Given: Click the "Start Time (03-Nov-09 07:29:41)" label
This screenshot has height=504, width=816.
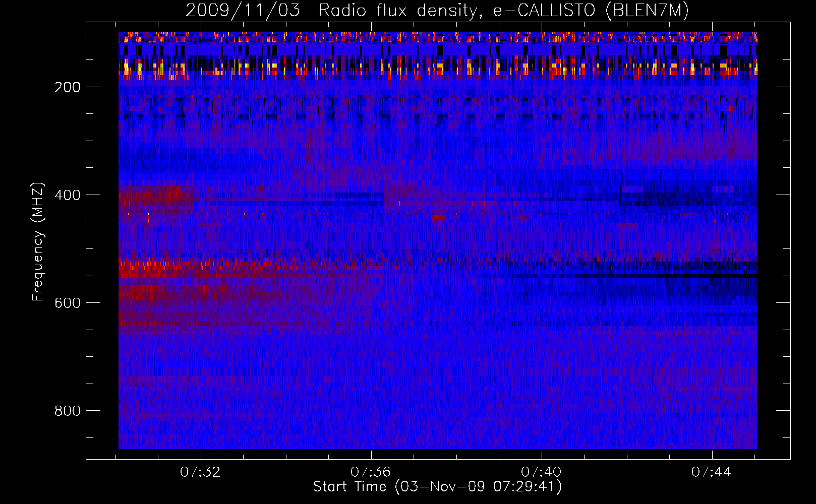Looking at the screenshot, I should tap(437, 487).
